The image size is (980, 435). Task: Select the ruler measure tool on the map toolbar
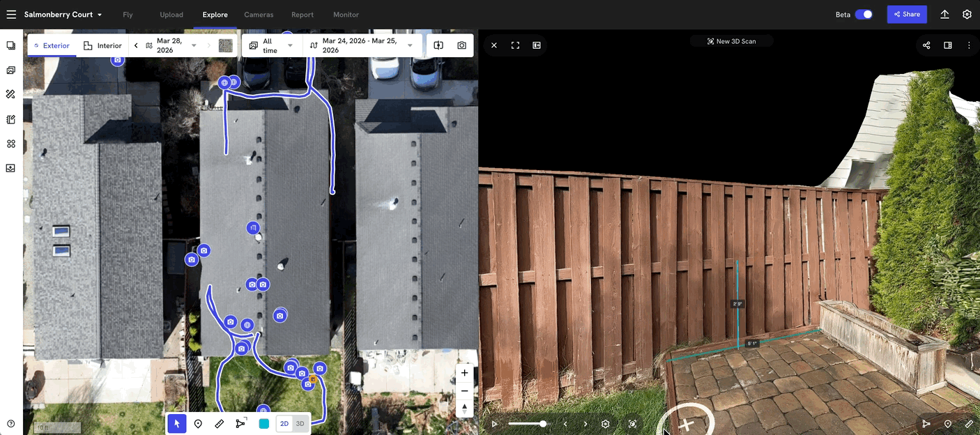coord(220,423)
